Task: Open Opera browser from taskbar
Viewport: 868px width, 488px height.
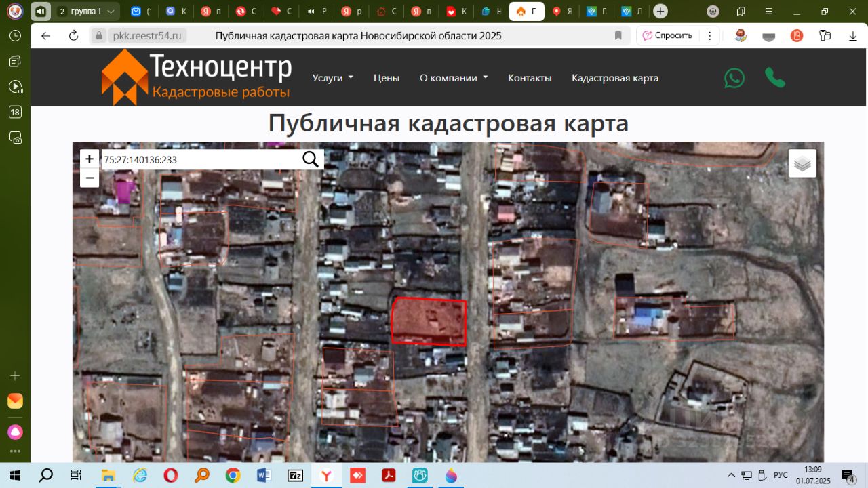Action: point(171,475)
